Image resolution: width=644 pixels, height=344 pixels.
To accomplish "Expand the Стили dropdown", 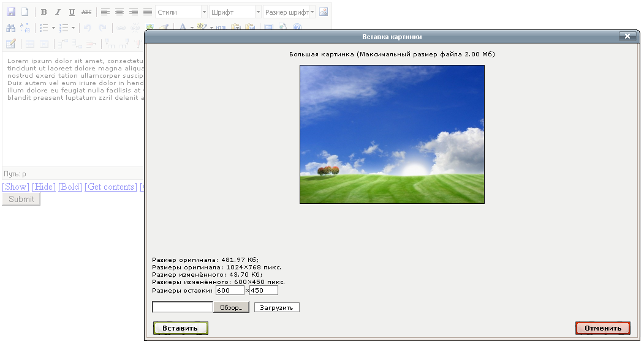I will 181,12.
